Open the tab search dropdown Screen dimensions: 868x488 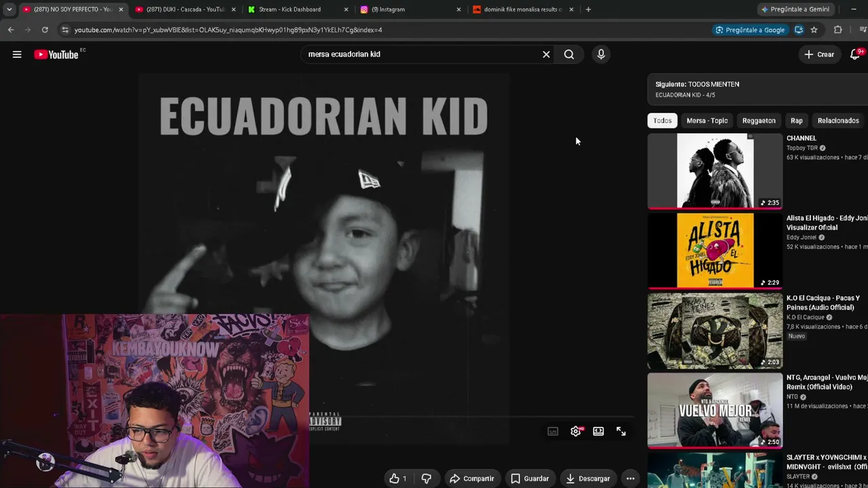pos(9,9)
